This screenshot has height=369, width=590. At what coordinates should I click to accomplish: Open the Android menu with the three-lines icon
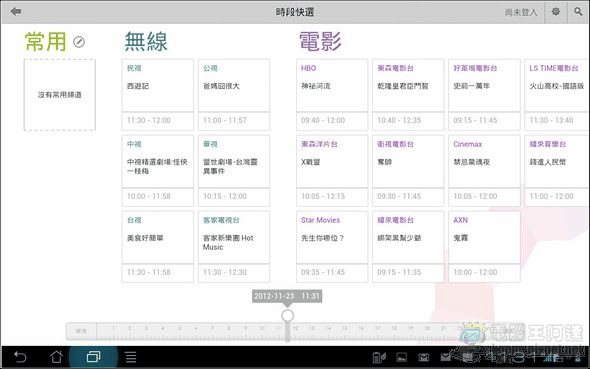coord(131,357)
